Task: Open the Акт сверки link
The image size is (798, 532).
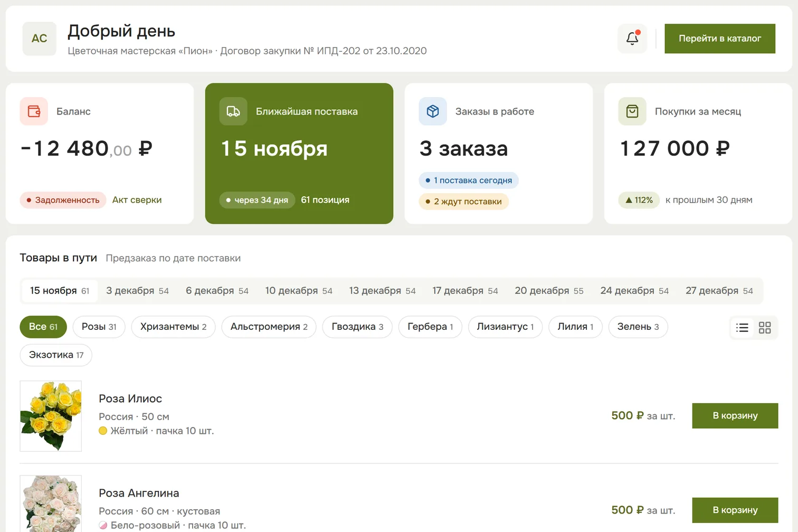Action: click(137, 200)
